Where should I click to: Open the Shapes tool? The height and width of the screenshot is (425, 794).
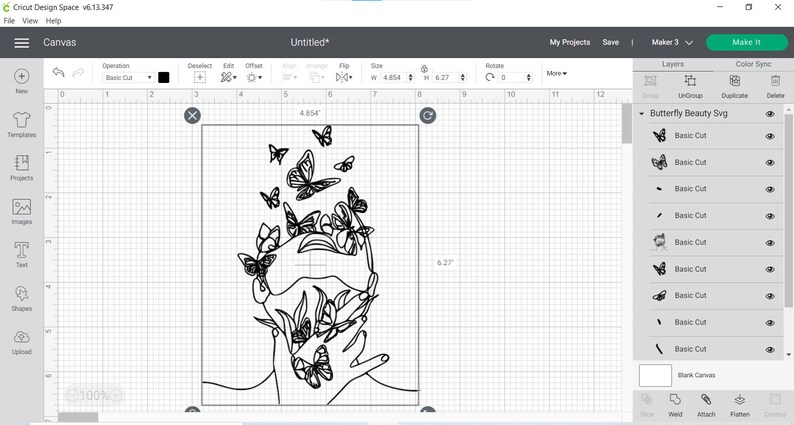tap(21, 298)
